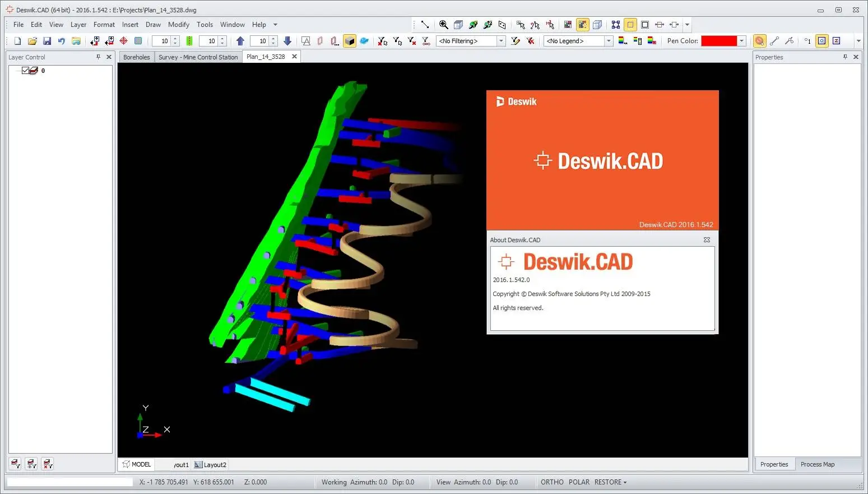868x494 pixels.
Task: Save the drawing with floppy icon
Action: click(47, 41)
